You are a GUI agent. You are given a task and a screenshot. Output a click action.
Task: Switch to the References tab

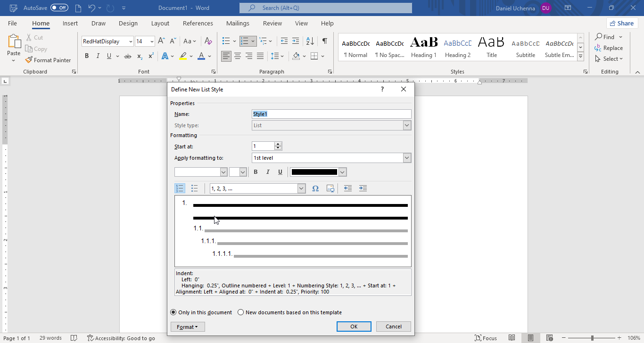198,24
